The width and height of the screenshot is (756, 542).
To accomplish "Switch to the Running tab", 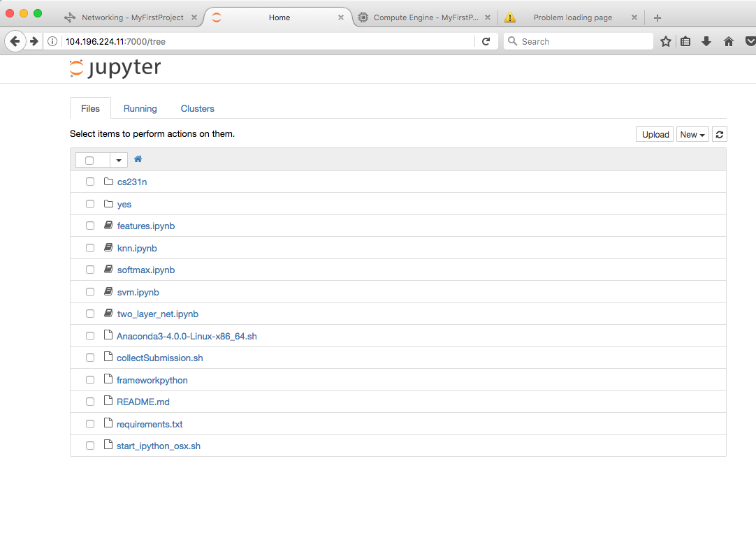I will click(140, 109).
